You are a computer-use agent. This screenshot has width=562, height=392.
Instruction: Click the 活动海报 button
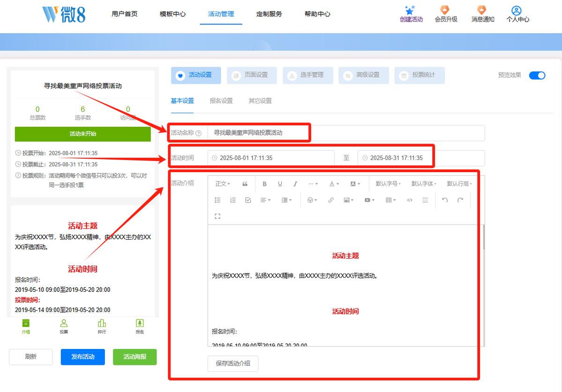point(135,357)
